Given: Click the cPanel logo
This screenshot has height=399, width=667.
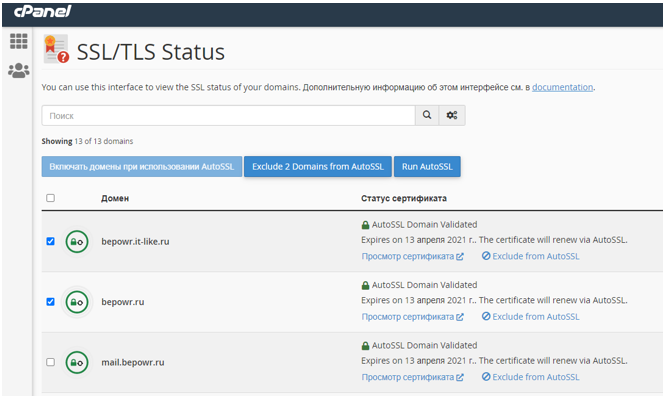Looking at the screenshot, I should 43,11.
